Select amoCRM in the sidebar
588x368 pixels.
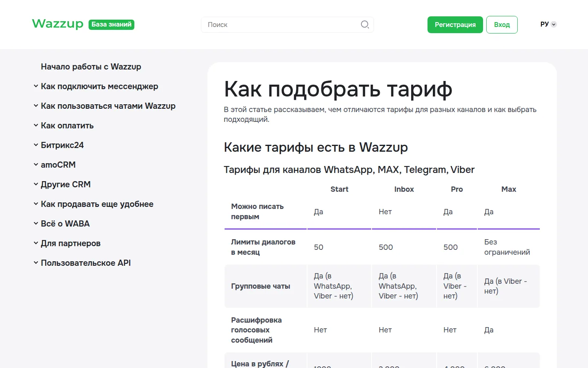tap(58, 165)
